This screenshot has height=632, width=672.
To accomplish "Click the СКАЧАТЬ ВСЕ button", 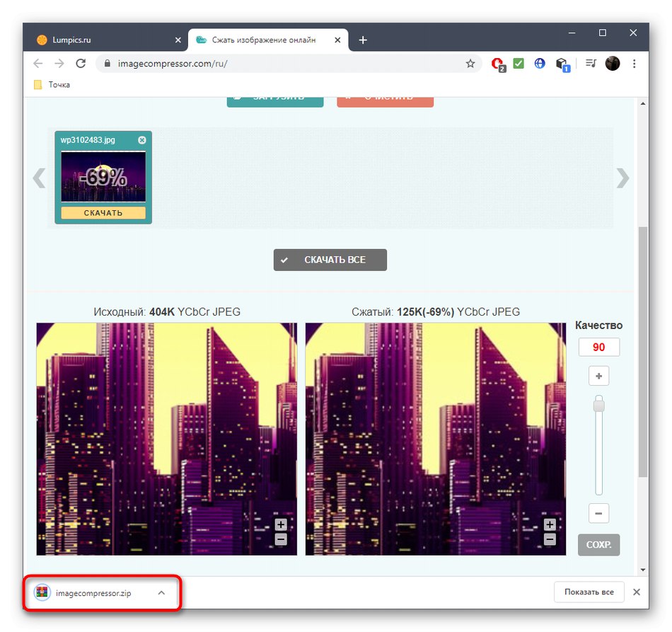I will pyautogui.click(x=330, y=260).
